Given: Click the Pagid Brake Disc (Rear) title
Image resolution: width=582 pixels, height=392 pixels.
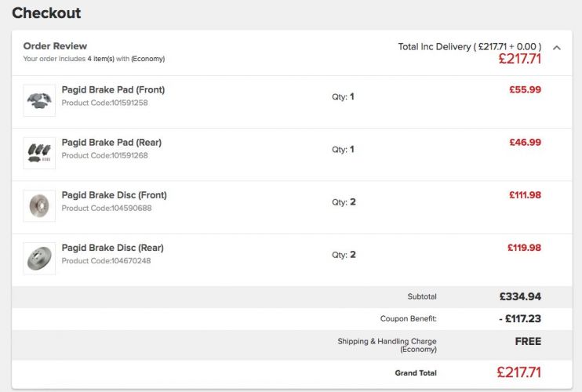Looking at the screenshot, I should 113,248.
